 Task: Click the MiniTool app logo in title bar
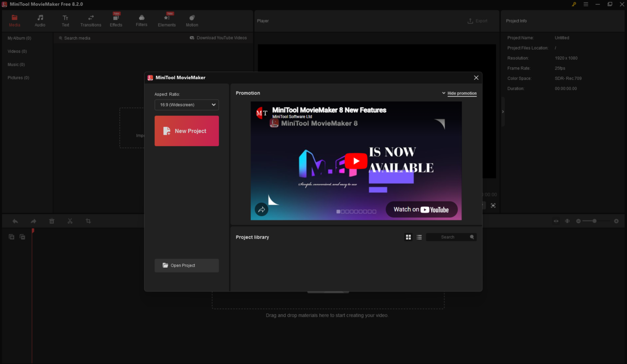[x=4, y=4]
